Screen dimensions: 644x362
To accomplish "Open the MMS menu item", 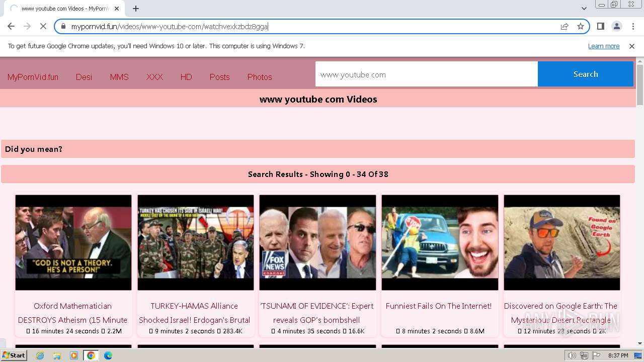I will click(119, 77).
